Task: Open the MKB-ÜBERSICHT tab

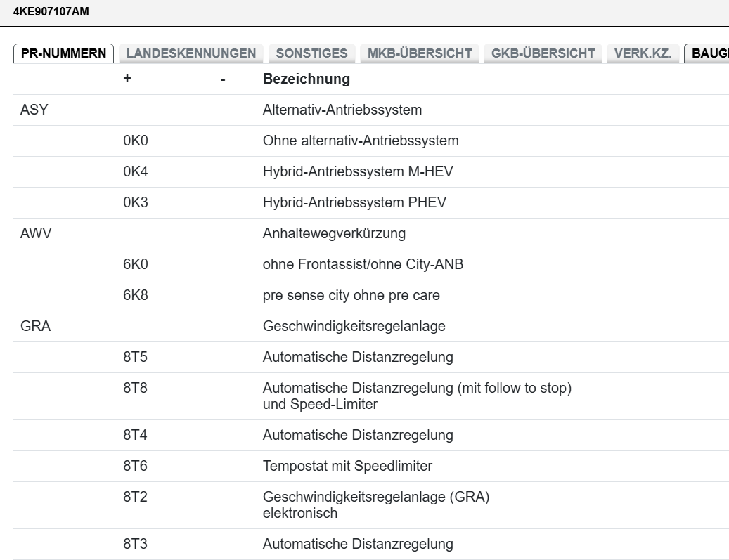Action: [419, 53]
